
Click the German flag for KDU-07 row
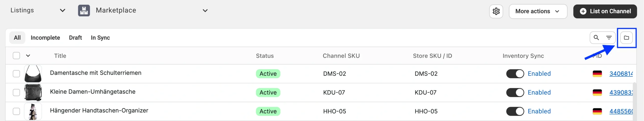(x=597, y=93)
